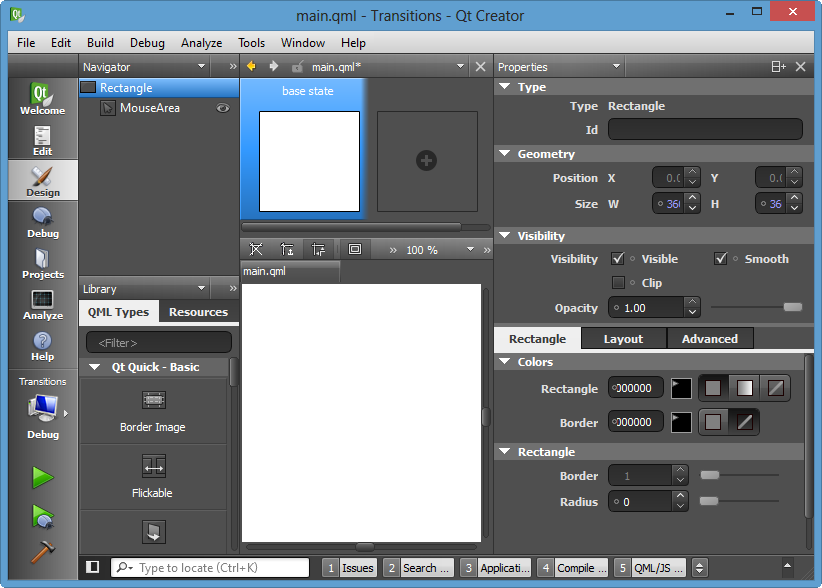The height and width of the screenshot is (588, 822).
Task: Open Debug mode in sidebar
Action: point(42,222)
